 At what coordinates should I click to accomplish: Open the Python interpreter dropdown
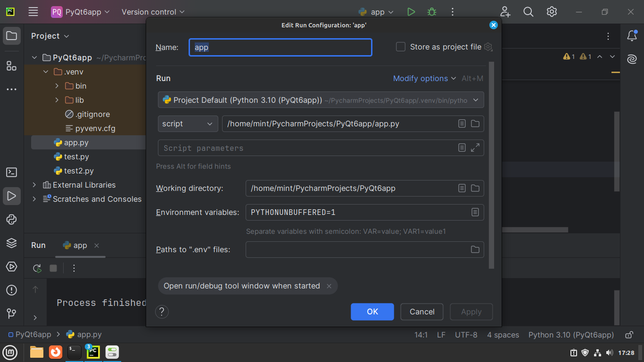coord(321,100)
